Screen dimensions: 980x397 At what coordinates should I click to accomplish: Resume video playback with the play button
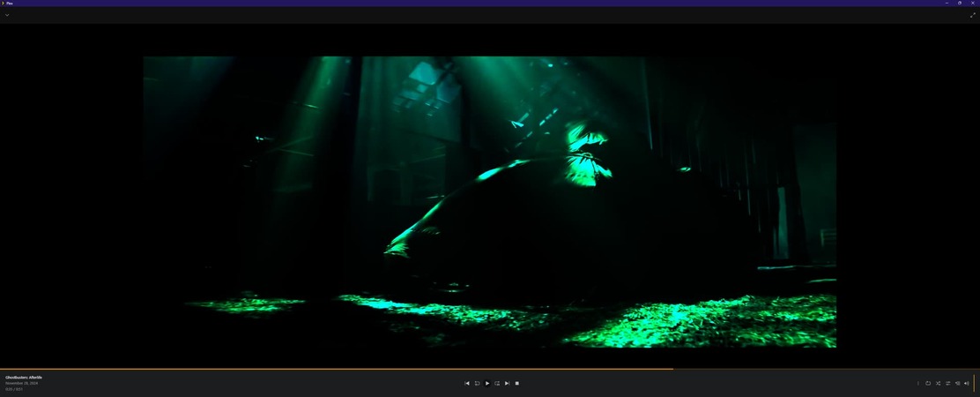pyautogui.click(x=486, y=383)
